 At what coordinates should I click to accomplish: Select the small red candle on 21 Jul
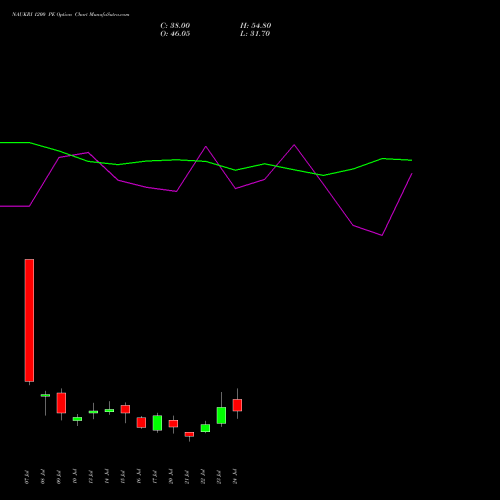pyautogui.click(x=189, y=434)
